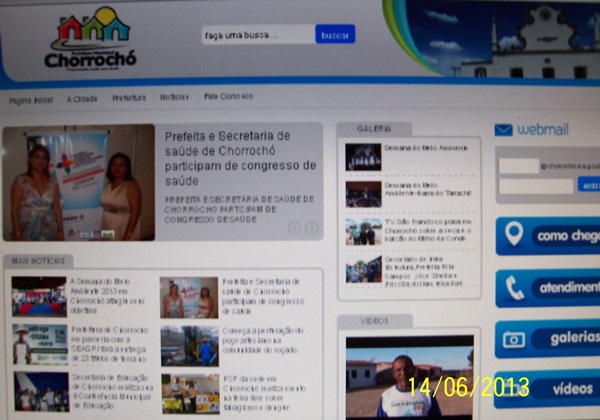600x420 pixels.
Task: Open the first gallery thumbnail, Semana do Meio Ambiente
Action: (363, 158)
